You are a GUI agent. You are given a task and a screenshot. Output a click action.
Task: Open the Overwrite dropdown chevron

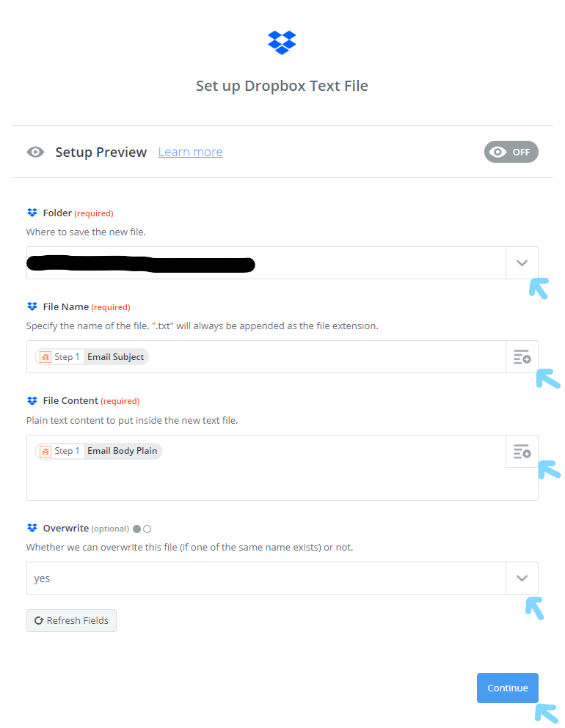[522, 578]
